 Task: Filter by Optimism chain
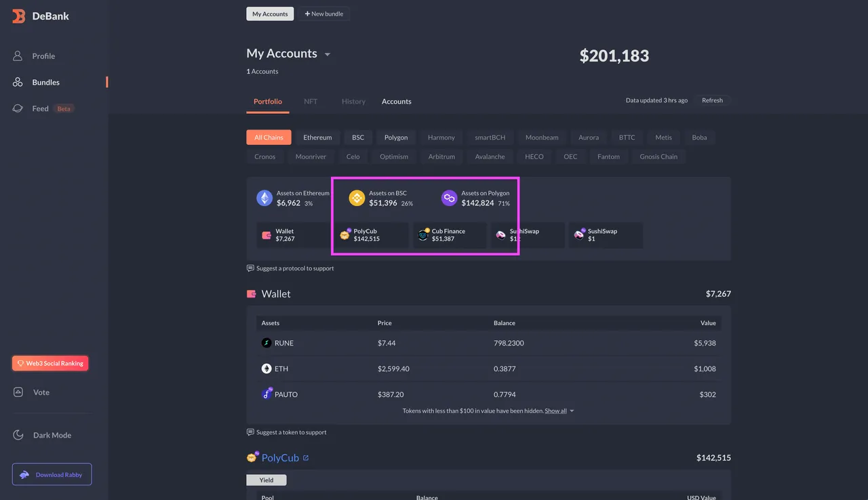click(x=394, y=157)
